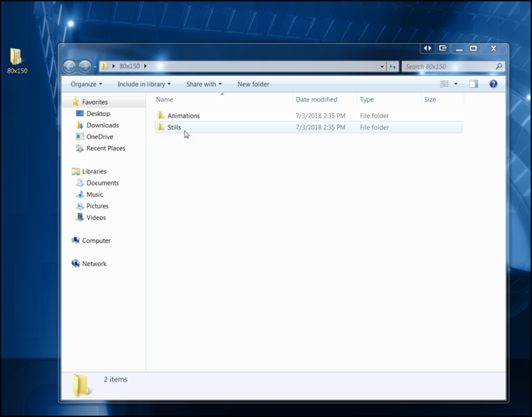Select Libraries in the navigation pane
The width and height of the screenshot is (532, 417).
[x=94, y=171]
